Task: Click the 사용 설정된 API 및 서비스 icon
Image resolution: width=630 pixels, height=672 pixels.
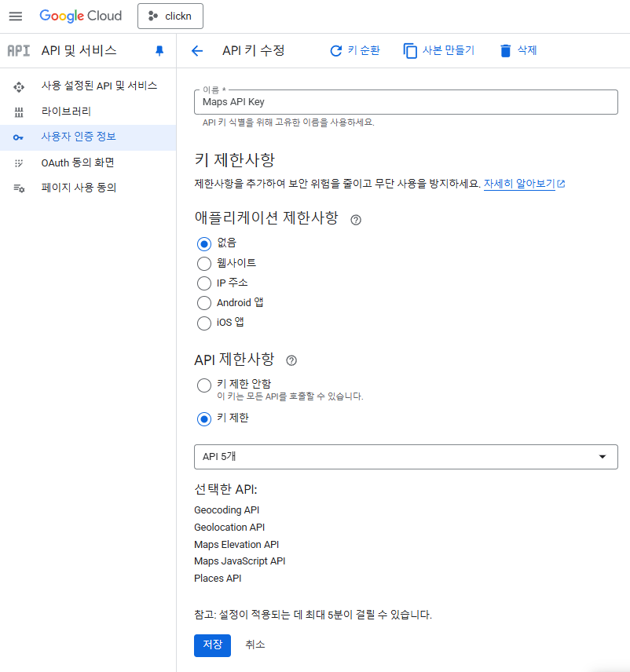Action: [x=18, y=87]
